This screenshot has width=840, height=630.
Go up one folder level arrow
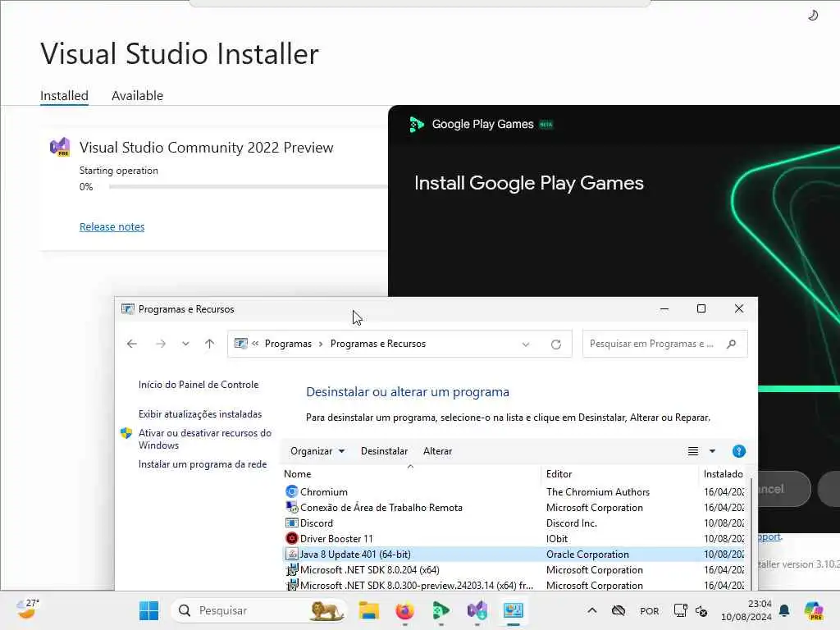[209, 344]
